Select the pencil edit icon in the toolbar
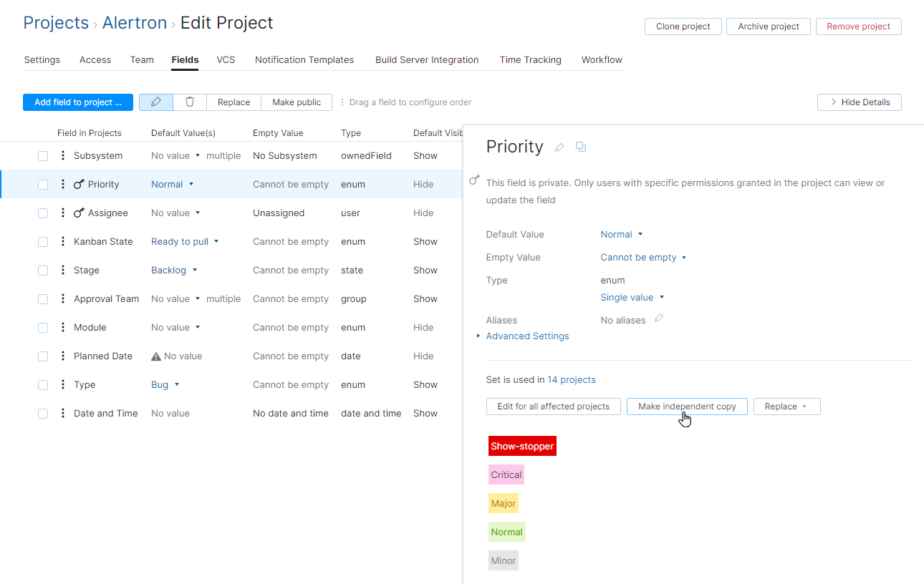The image size is (924, 584). click(155, 102)
